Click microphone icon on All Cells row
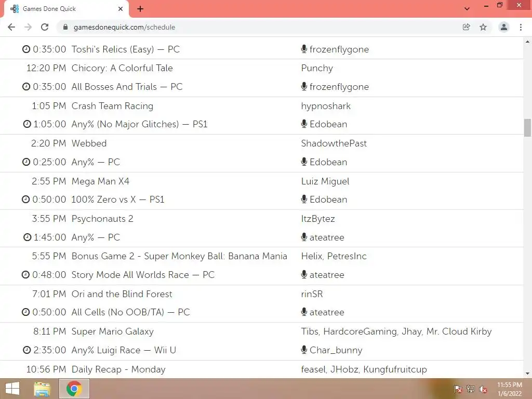The image size is (532, 399). [304, 312]
